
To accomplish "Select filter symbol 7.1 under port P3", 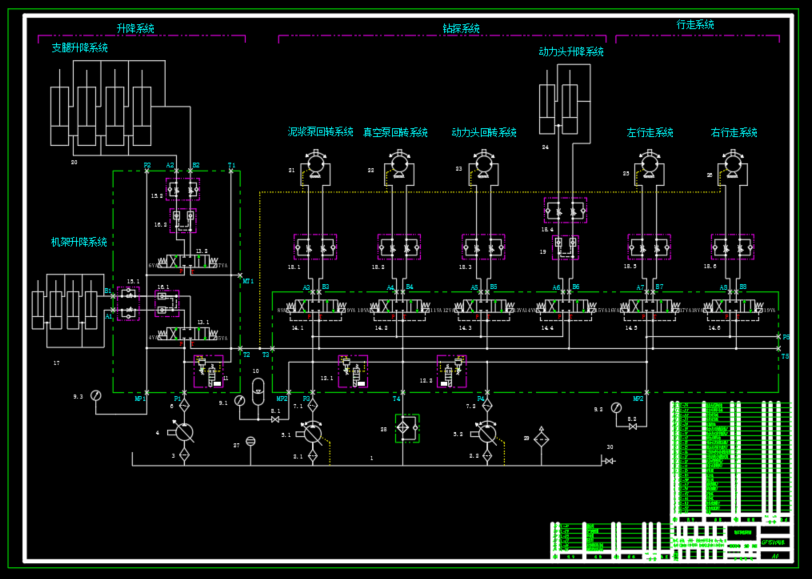I will point(312,405).
